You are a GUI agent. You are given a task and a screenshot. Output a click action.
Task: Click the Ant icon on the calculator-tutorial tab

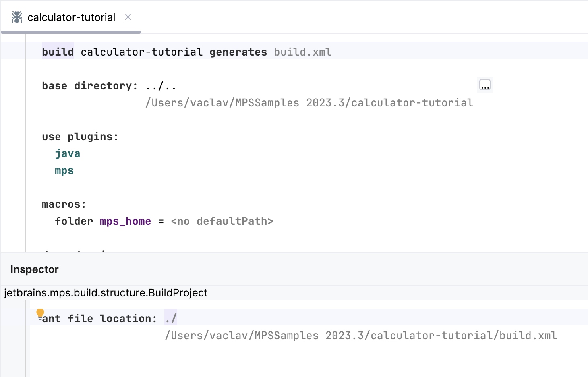(17, 17)
